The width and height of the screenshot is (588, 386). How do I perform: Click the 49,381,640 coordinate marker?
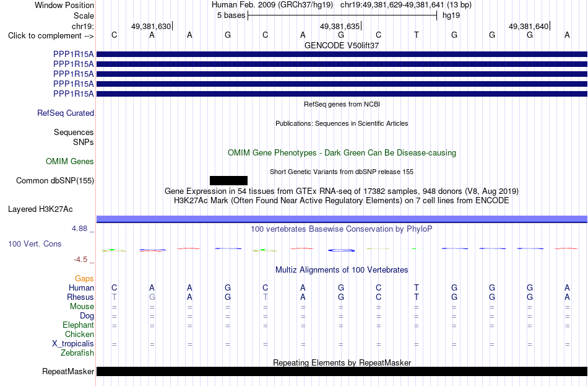point(529,26)
